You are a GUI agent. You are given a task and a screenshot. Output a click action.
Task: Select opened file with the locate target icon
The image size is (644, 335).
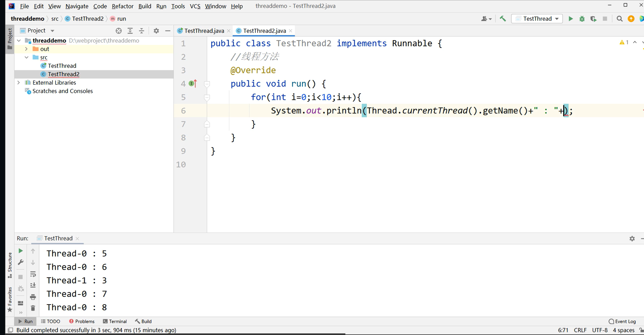119,31
